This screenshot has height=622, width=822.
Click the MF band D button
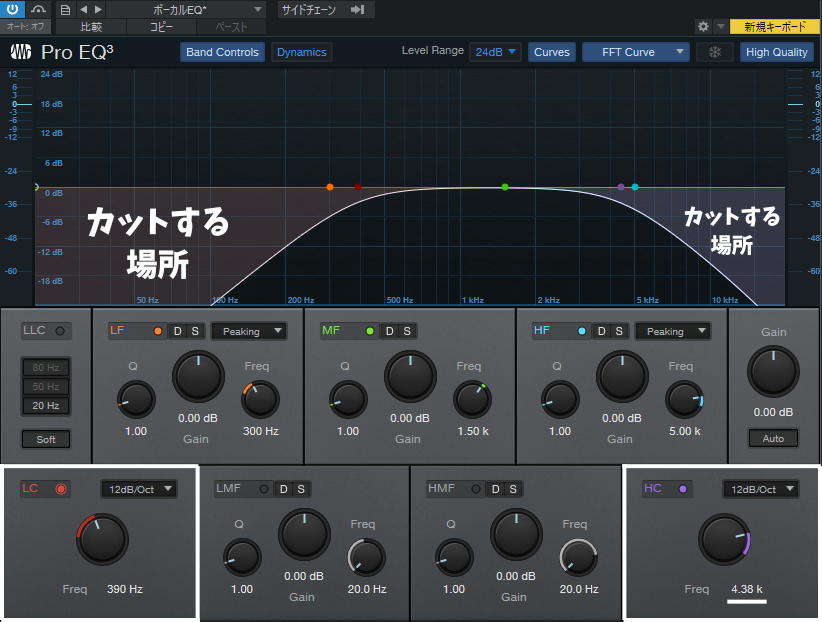(390, 331)
